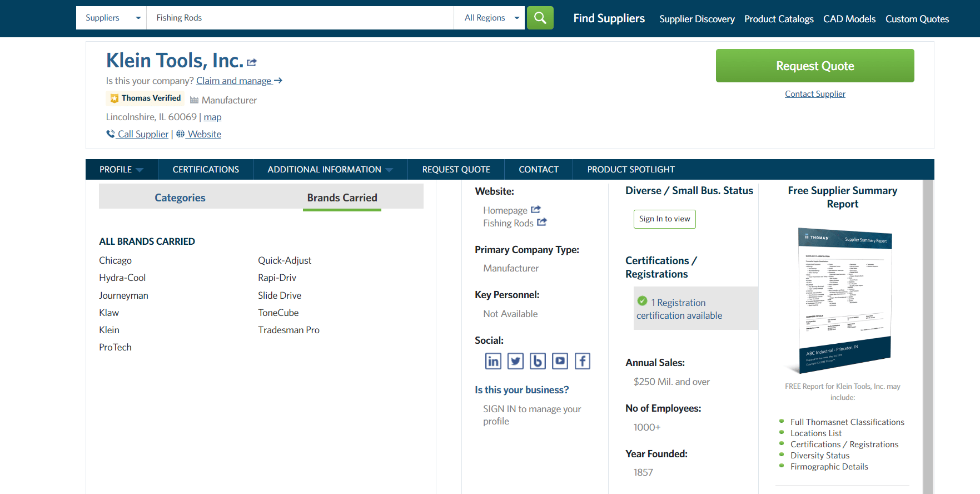Click the Fishing Rods search input field
Screen dimensions: 980x494
tap(300, 18)
